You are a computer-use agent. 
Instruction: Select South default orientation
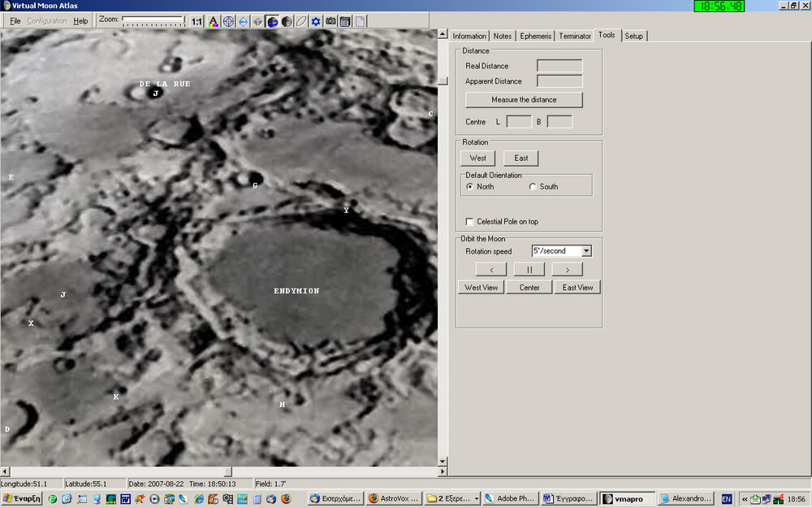533,187
